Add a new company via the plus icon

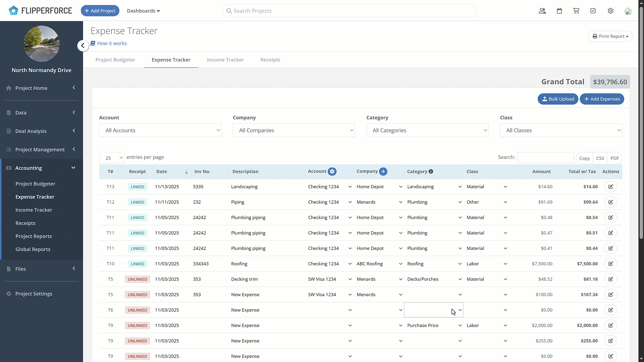(384, 171)
